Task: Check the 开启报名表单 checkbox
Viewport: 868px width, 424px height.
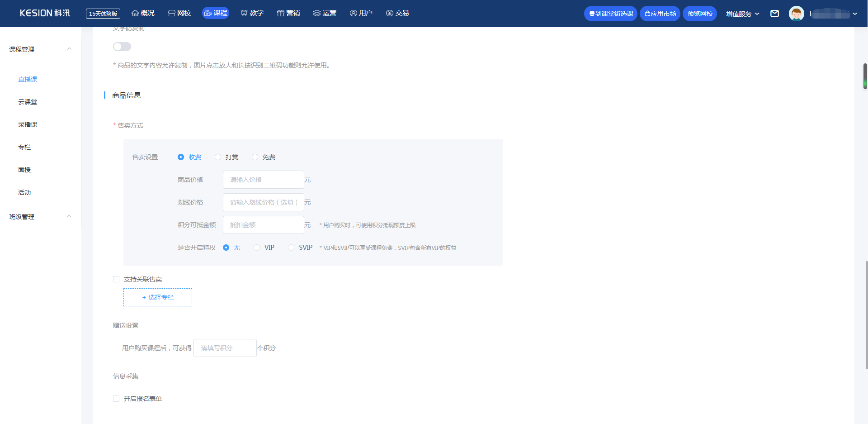Action: coord(116,399)
